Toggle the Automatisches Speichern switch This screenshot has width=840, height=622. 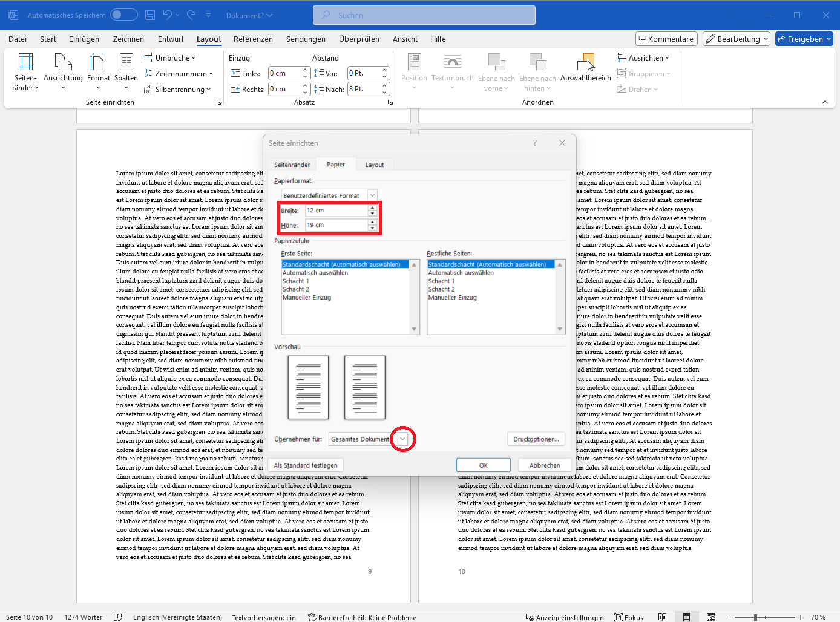pyautogui.click(x=123, y=15)
